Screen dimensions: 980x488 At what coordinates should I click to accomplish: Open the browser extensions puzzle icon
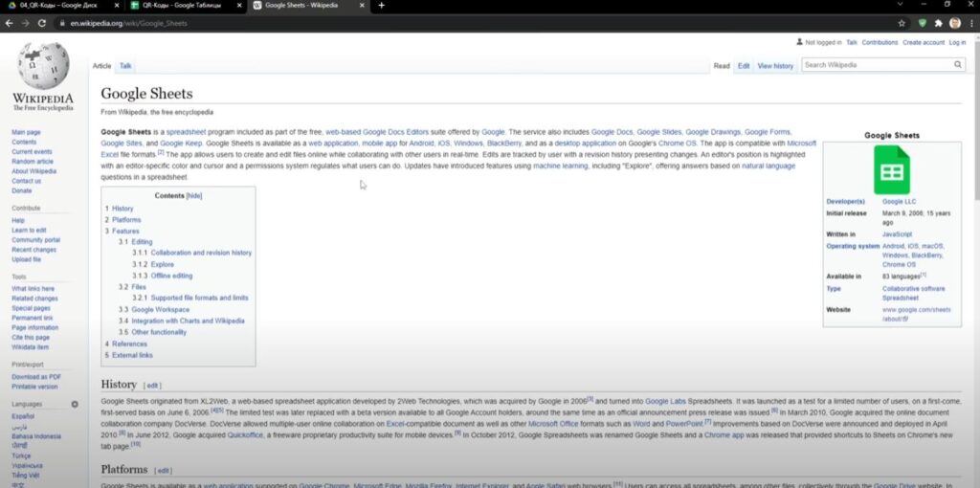tap(939, 22)
